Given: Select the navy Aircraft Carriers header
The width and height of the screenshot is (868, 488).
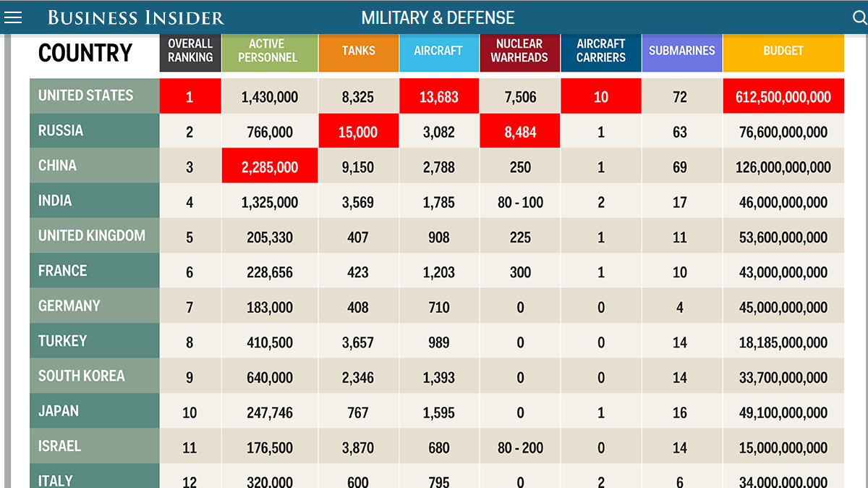Looking at the screenshot, I should click(x=600, y=51).
